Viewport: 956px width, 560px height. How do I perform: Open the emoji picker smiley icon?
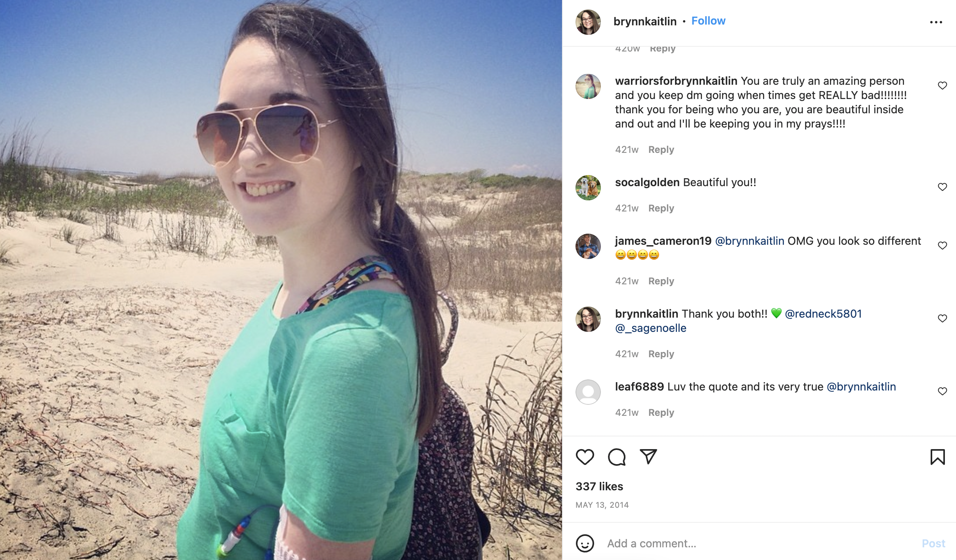(x=585, y=543)
